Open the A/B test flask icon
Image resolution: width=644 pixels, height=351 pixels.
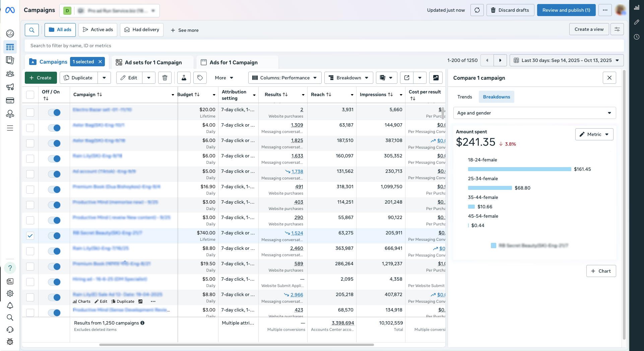point(184,78)
